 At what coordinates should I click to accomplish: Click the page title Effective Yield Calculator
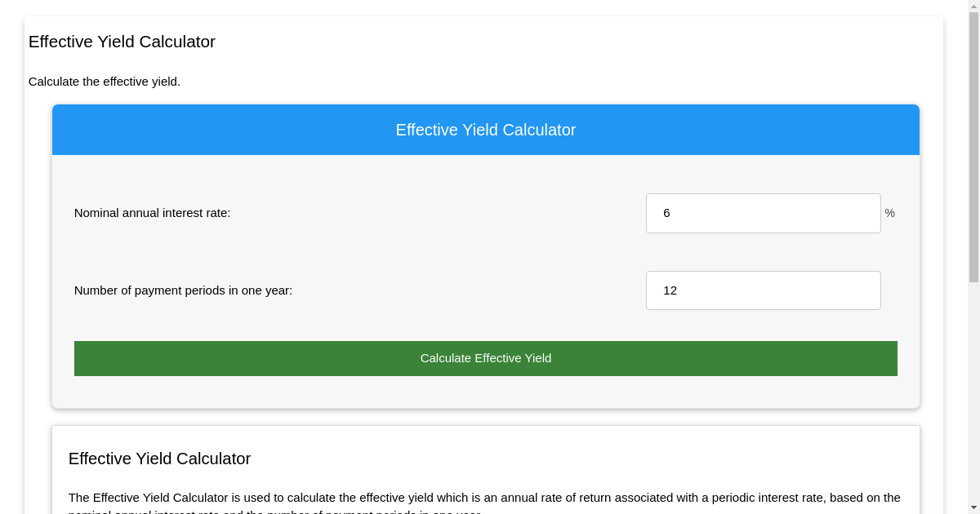(121, 42)
